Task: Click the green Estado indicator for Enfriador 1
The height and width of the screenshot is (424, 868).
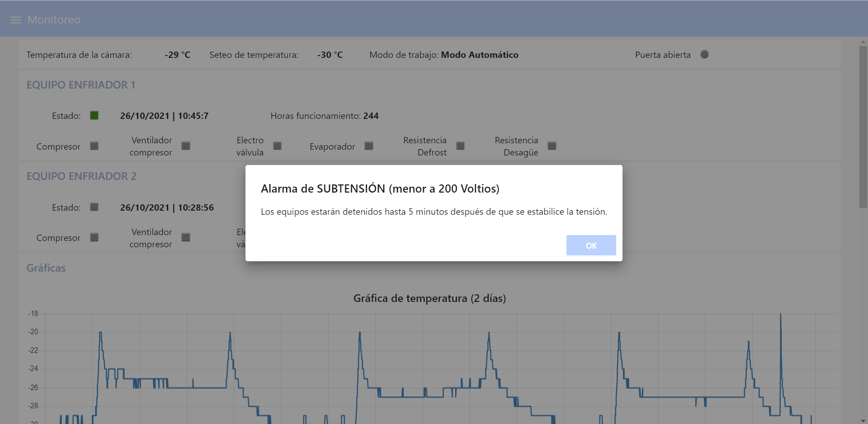Action: 94,116
